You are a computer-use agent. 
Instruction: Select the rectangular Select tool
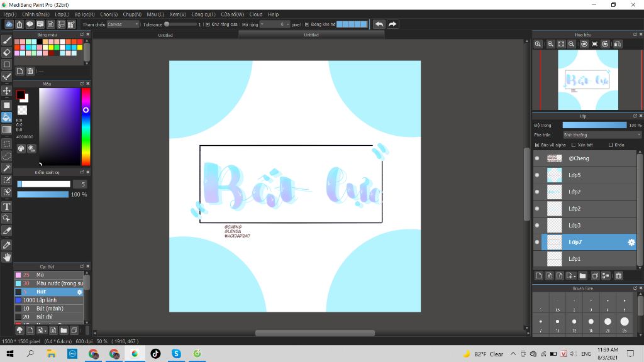coord(6,144)
